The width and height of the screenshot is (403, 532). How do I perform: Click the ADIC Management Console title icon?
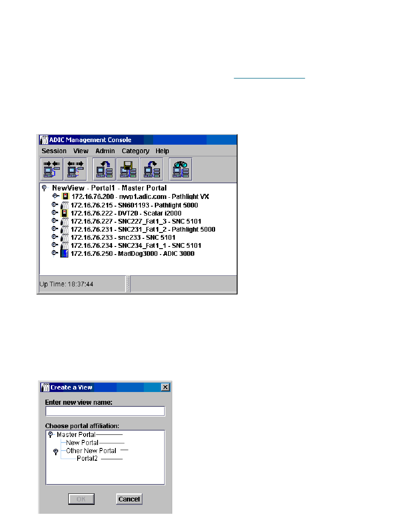click(44, 140)
